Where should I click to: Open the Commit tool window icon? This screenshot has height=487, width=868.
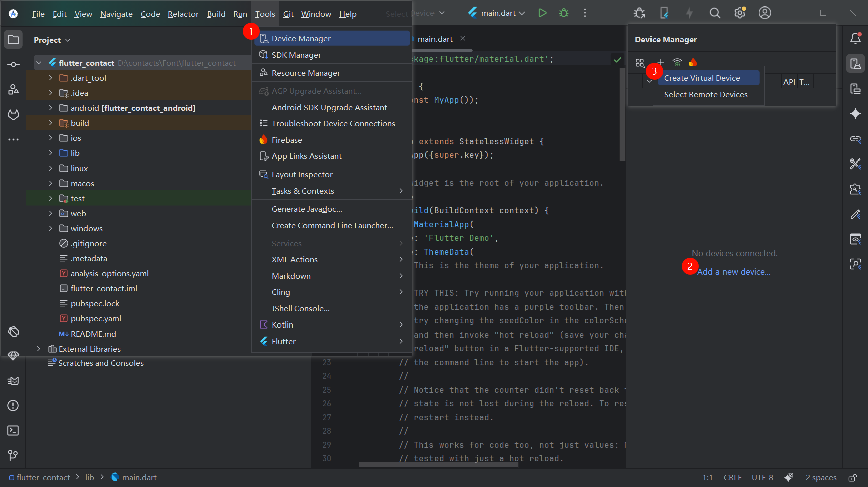(13, 64)
